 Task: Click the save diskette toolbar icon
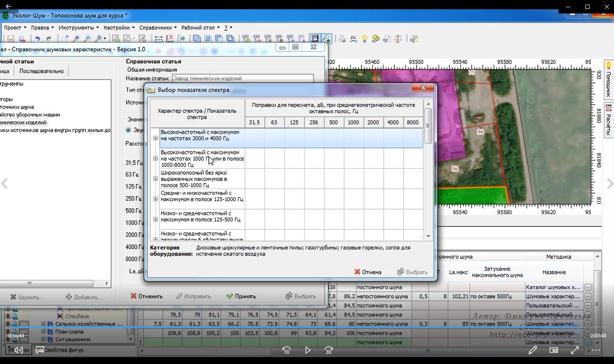coord(11,39)
